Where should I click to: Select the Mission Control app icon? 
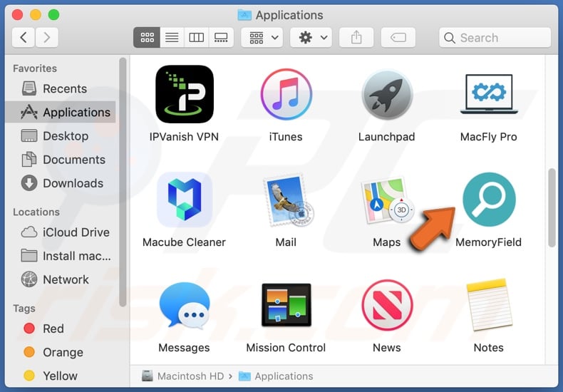(286, 305)
